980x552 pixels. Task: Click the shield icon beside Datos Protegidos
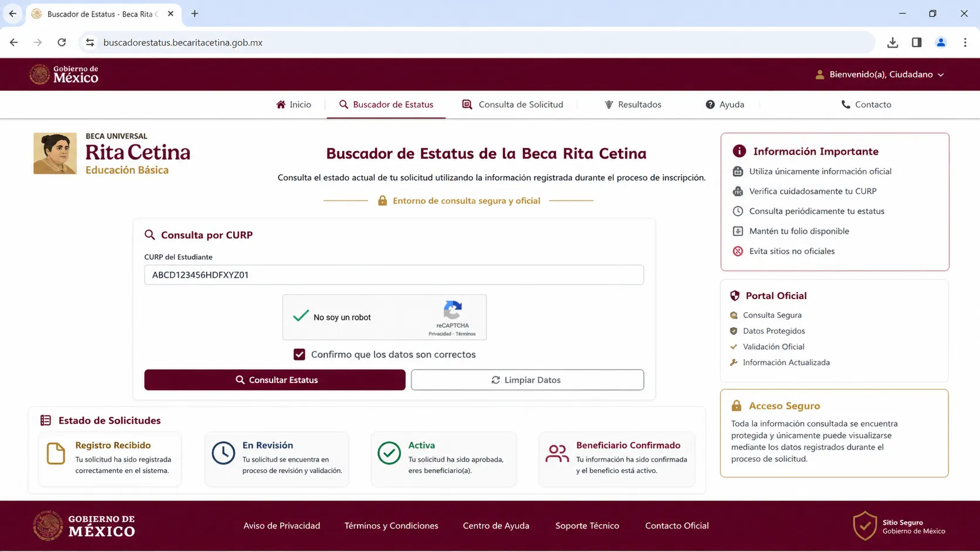(734, 331)
